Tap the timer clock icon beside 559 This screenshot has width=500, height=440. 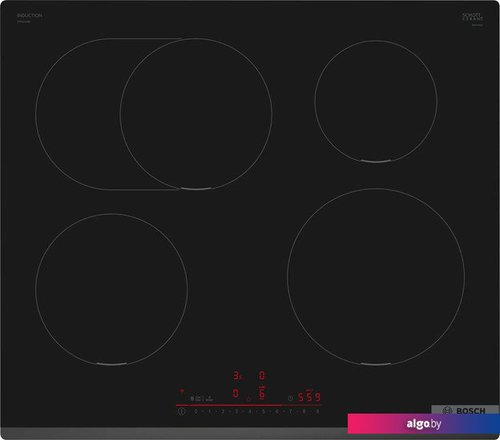click(x=290, y=398)
